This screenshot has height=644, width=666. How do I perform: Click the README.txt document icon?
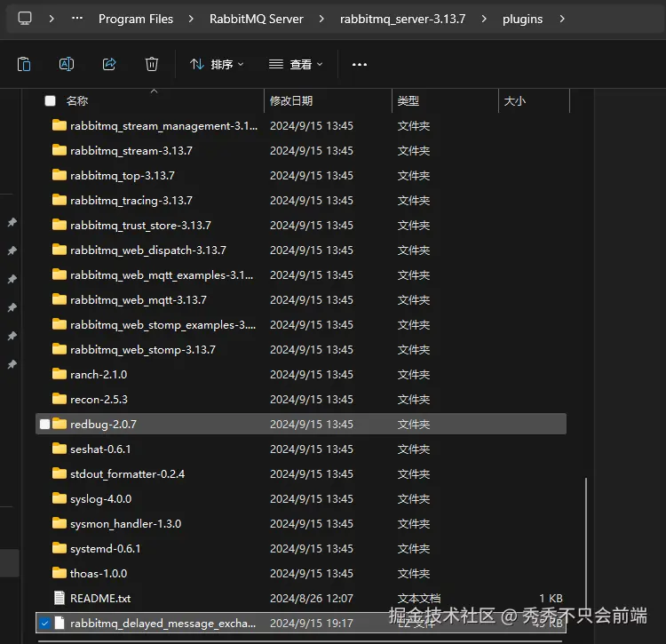[x=59, y=598]
